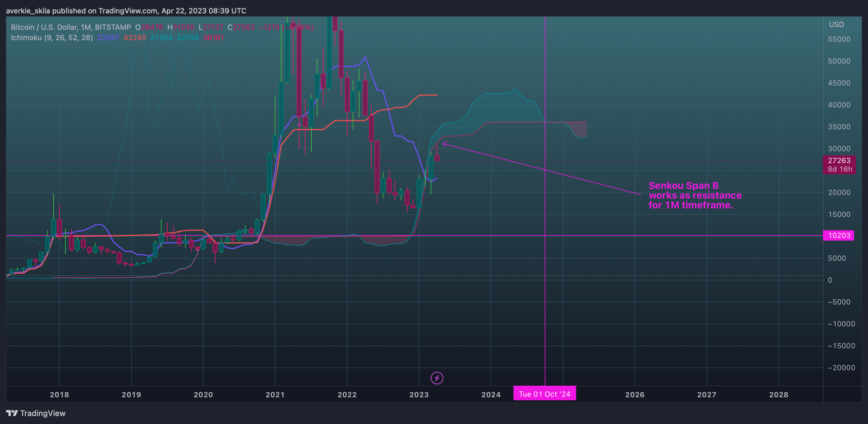Click the 2024 time axis label
Image resolution: width=868 pixels, height=424 pixels.
coord(491,395)
